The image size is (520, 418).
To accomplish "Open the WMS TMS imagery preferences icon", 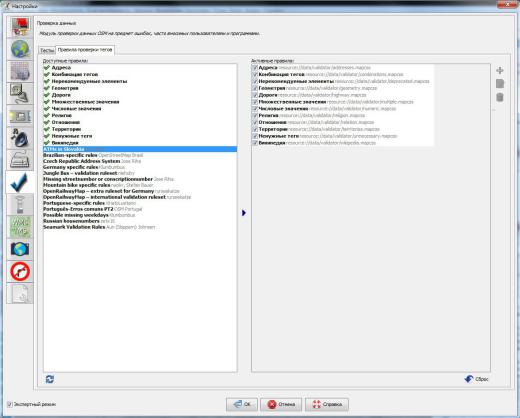I will (x=20, y=227).
